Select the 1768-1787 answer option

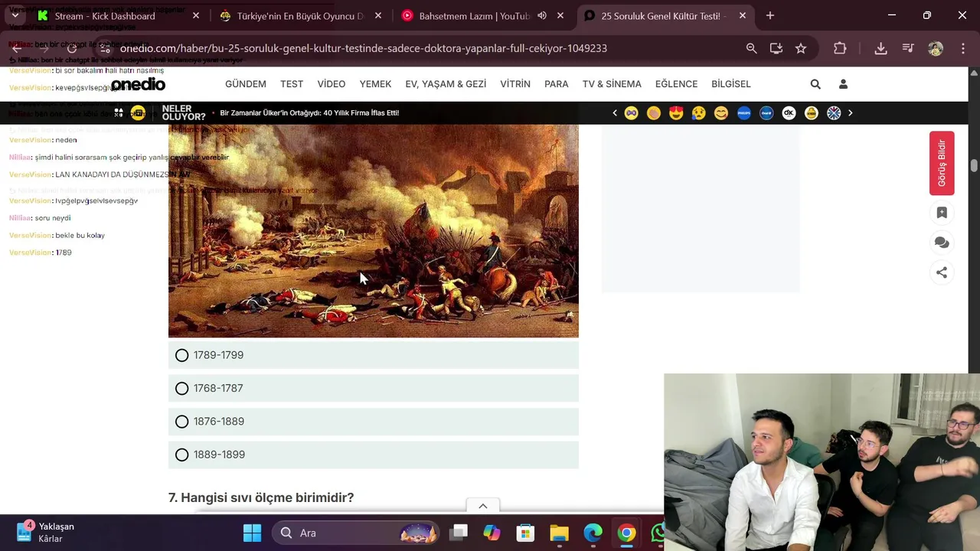[373, 388]
